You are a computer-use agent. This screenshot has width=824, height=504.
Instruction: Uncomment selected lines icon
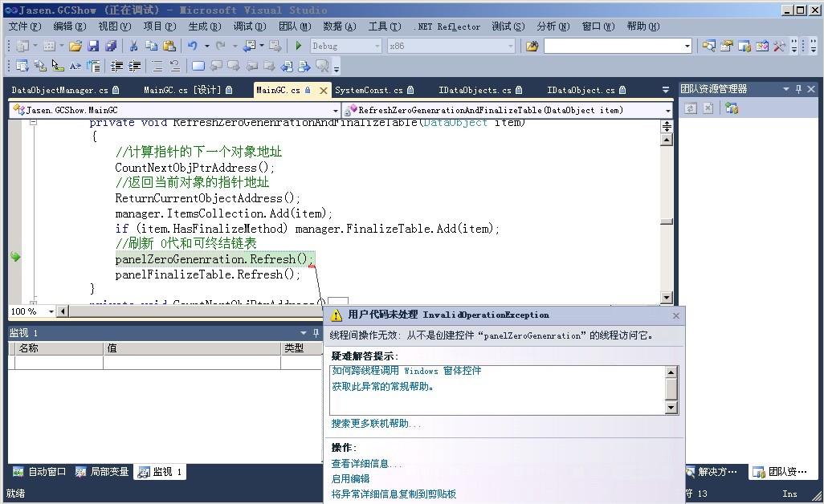point(174,66)
